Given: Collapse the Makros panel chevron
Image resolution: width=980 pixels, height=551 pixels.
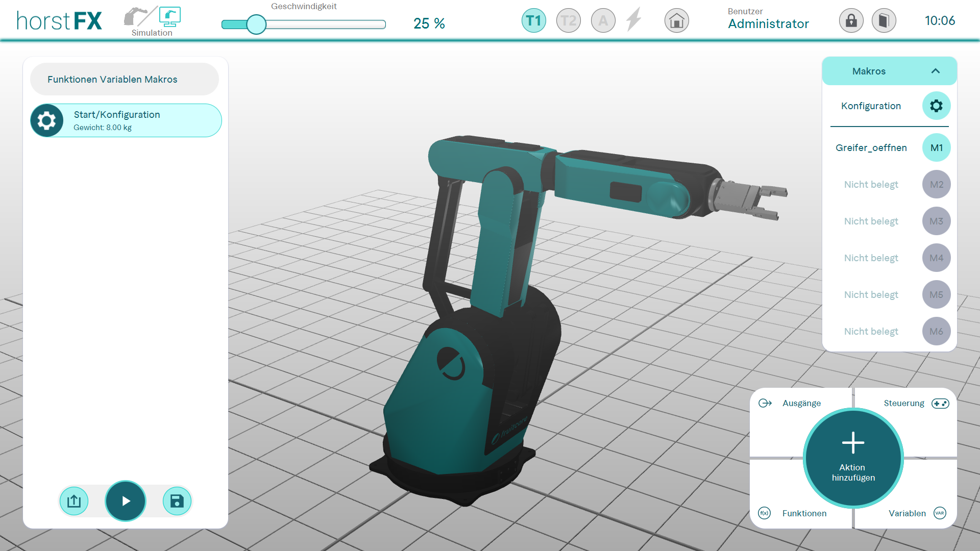Looking at the screenshot, I should [x=935, y=71].
